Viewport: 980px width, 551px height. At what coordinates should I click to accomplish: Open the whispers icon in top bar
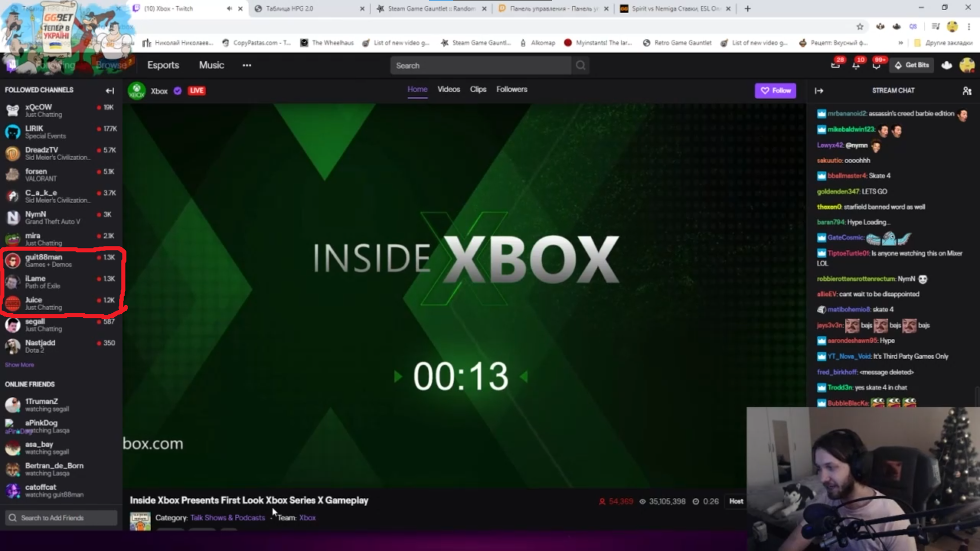pyautogui.click(x=876, y=65)
